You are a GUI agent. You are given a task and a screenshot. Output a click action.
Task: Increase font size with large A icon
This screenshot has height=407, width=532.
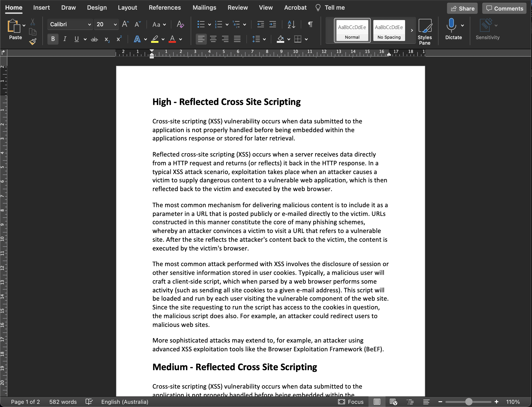click(x=125, y=24)
